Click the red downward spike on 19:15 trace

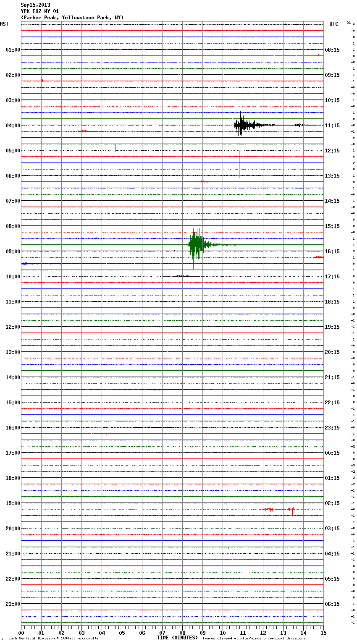point(292,511)
